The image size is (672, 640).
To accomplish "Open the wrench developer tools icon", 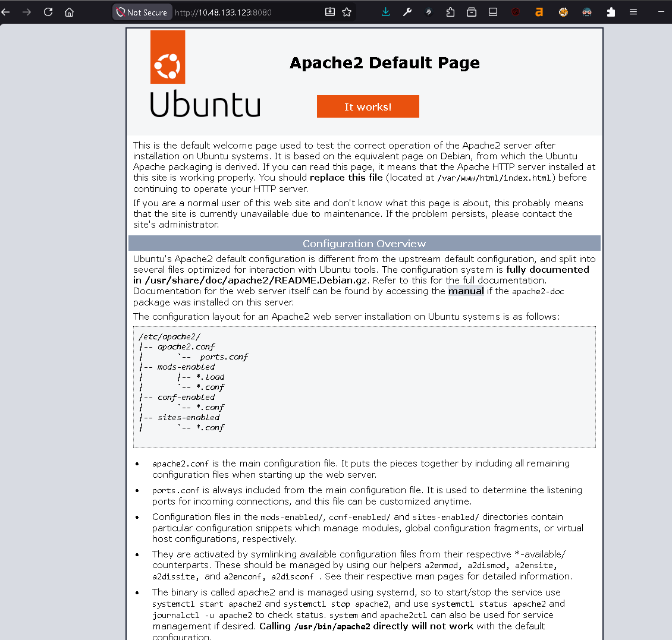I will click(x=407, y=12).
